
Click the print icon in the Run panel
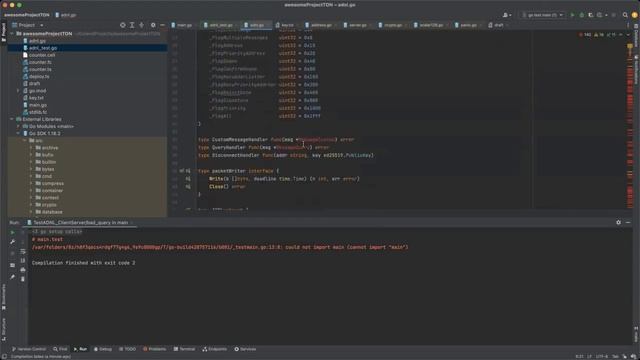[23, 269]
